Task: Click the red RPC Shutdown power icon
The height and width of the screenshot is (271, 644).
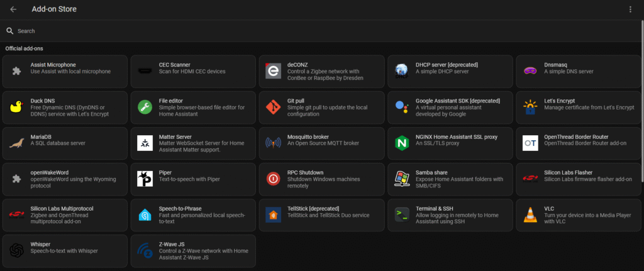Action: pos(273,179)
